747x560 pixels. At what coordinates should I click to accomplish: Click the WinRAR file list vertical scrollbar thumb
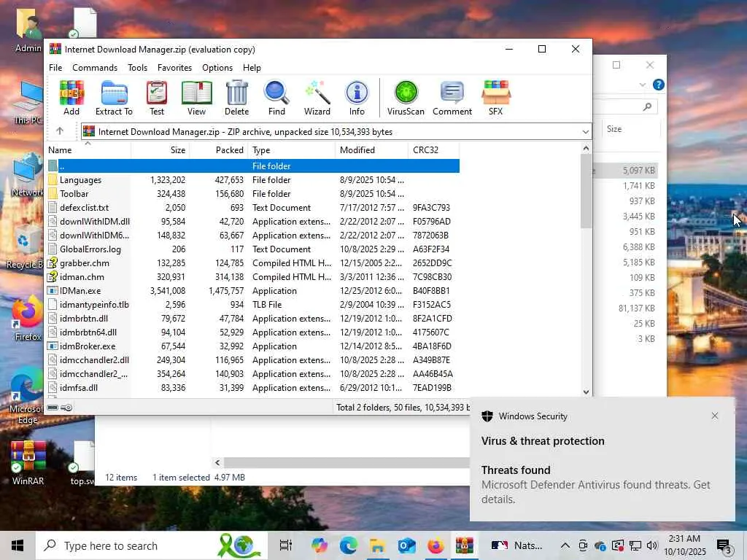tap(586, 191)
